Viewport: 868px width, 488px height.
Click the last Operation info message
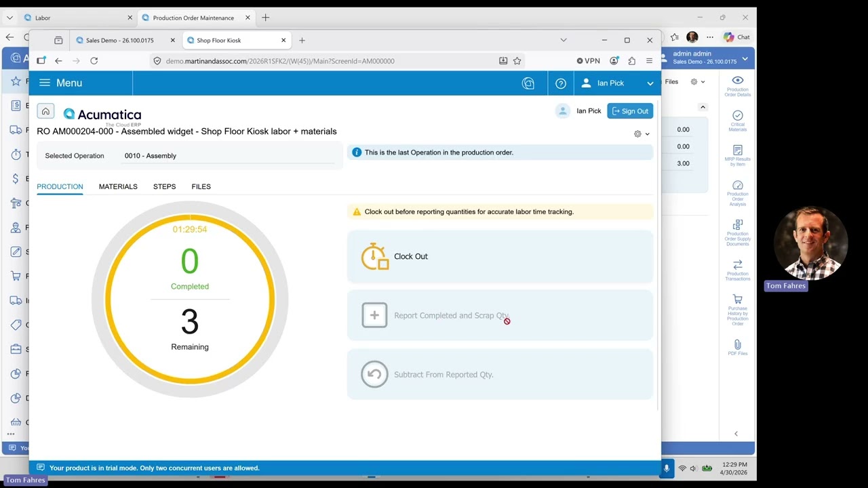coord(500,152)
